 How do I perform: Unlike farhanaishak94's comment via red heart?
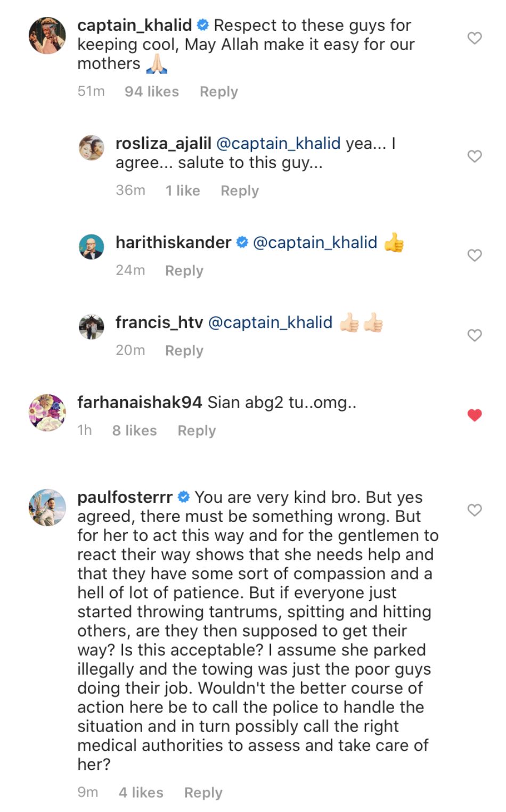pyautogui.click(x=474, y=415)
